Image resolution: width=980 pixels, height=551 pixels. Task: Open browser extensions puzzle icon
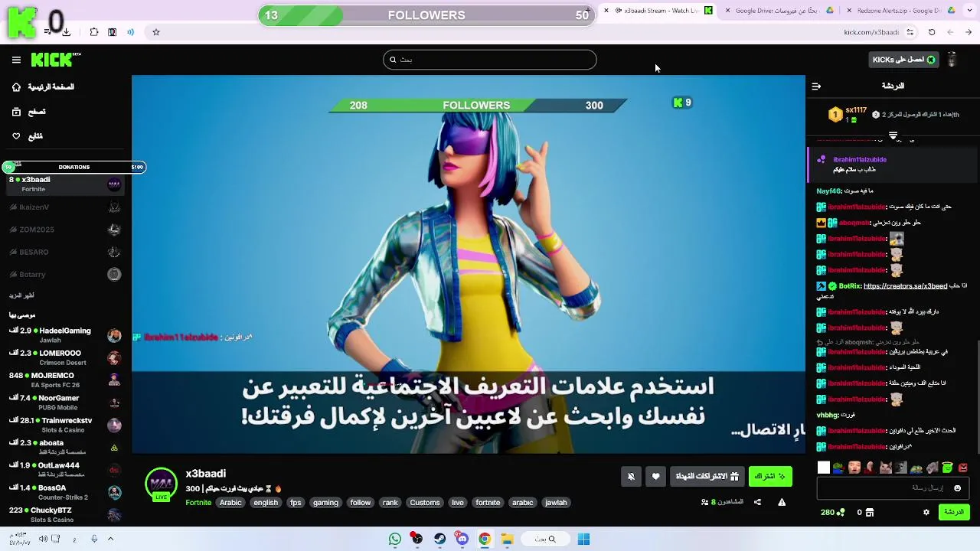(94, 32)
